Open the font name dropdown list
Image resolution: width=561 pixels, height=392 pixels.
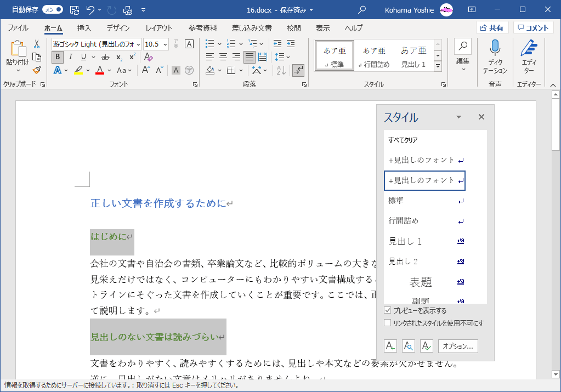coord(138,44)
